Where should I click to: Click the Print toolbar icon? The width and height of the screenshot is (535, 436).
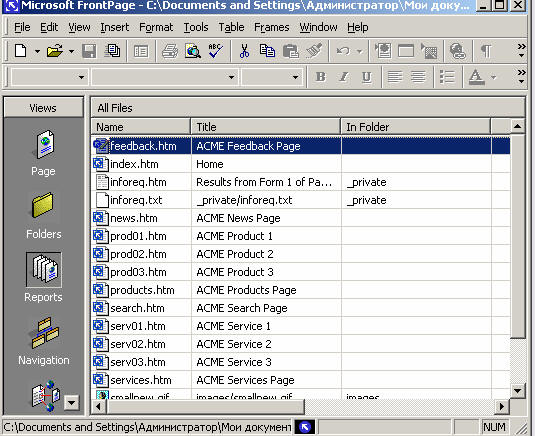(170, 52)
